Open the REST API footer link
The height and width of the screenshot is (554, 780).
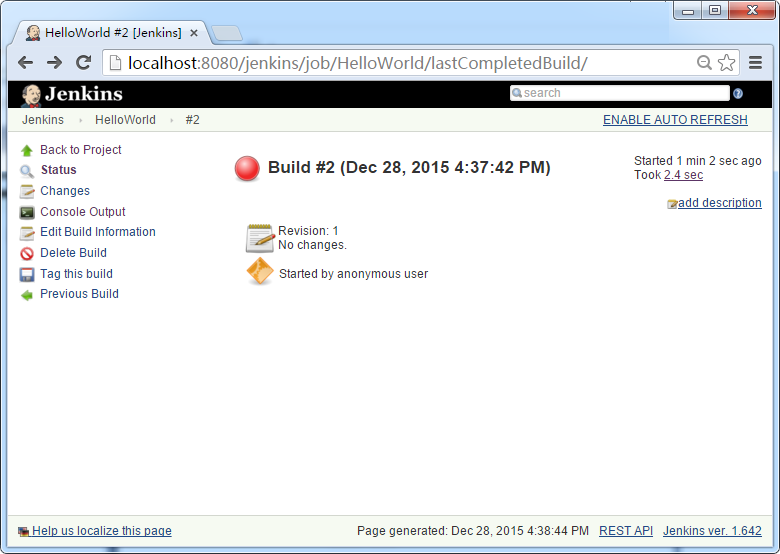(626, 531)
